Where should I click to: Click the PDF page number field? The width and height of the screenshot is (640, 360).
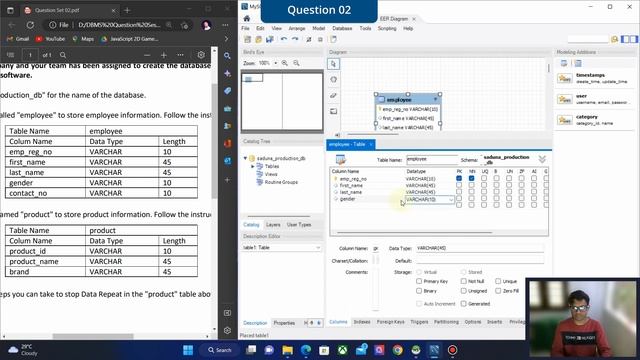(x=30, y=55)
